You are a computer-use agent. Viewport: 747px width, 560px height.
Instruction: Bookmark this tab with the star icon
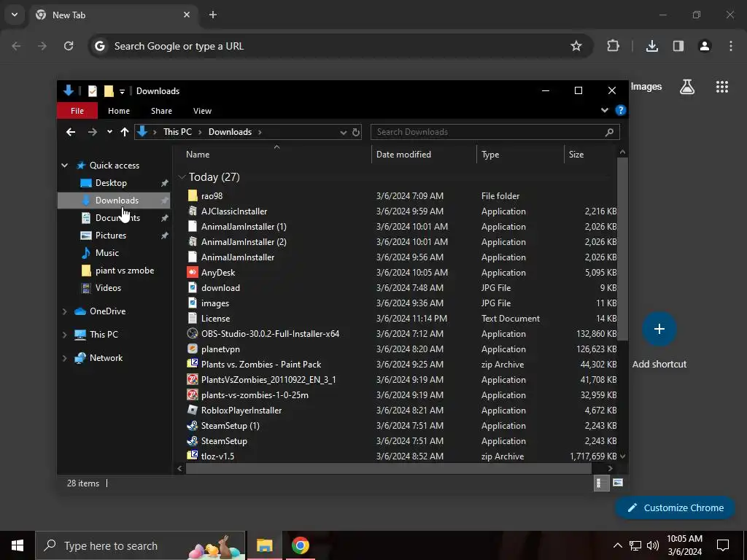point(576,46)
